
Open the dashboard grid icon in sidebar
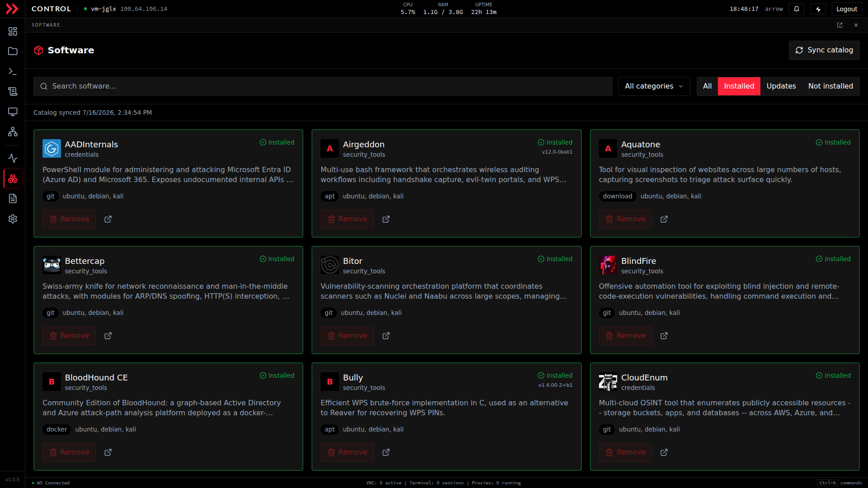pos(13,31)
